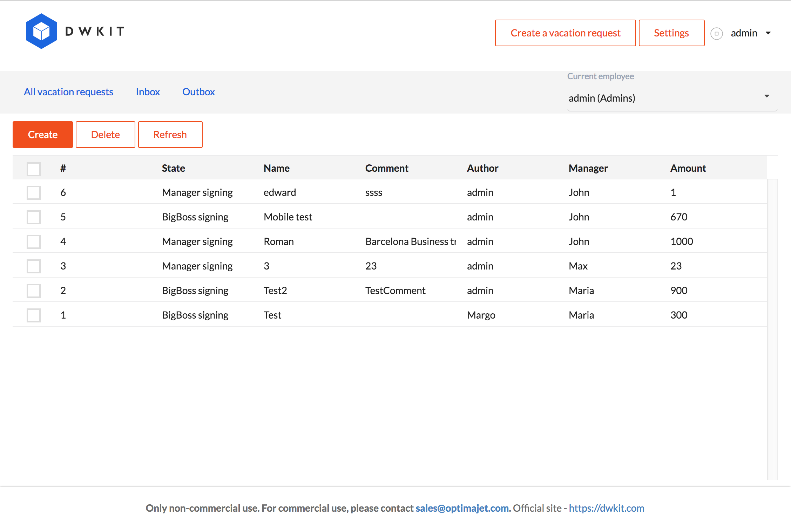This screenshot has height=532, width=791.
Task: Open Settings from the header
Action: pos(671,33)
